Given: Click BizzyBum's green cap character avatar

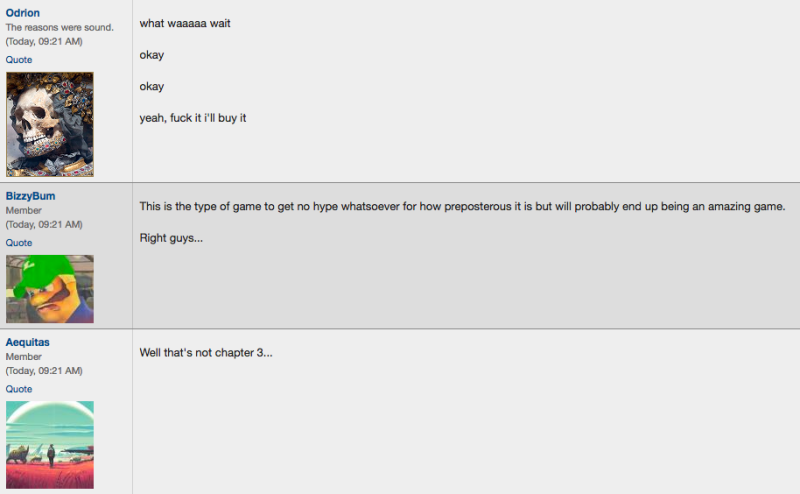Looking at the screenshot, I should click(49, 289).
